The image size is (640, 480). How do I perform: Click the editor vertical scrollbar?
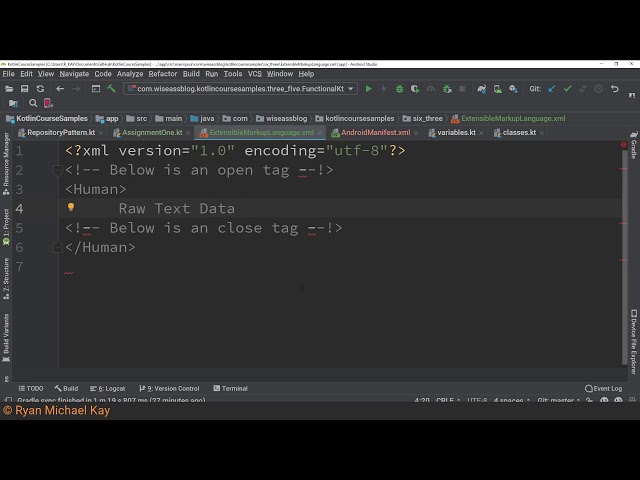coord(624,257)
